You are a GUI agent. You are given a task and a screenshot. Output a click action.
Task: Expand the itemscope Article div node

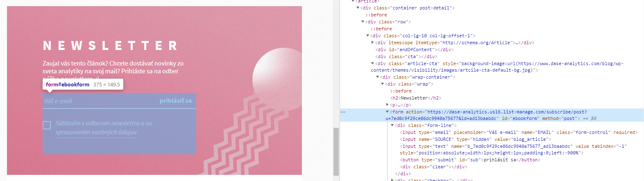click(372, 43)
